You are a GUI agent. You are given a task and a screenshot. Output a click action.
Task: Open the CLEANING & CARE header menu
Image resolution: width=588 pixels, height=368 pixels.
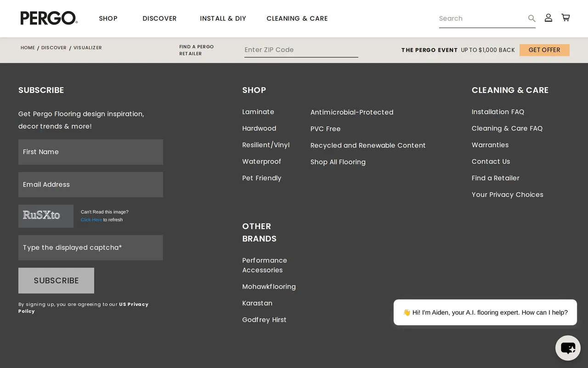pyautogui.click(x=297, y=18)
